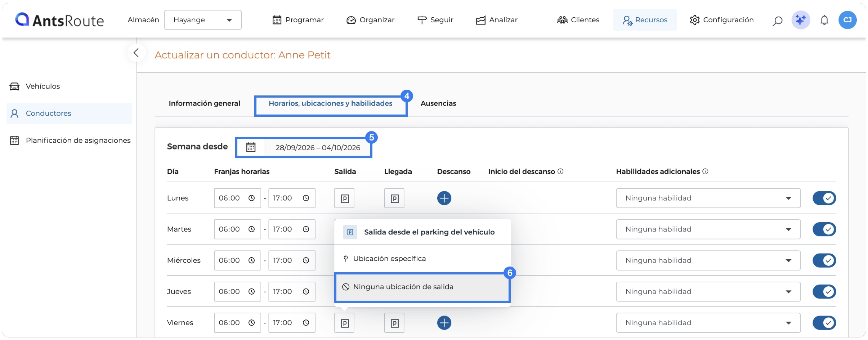Turn off the Miércoles day switch
This screenshot has width=868, height=340.
tap(824, 260)
